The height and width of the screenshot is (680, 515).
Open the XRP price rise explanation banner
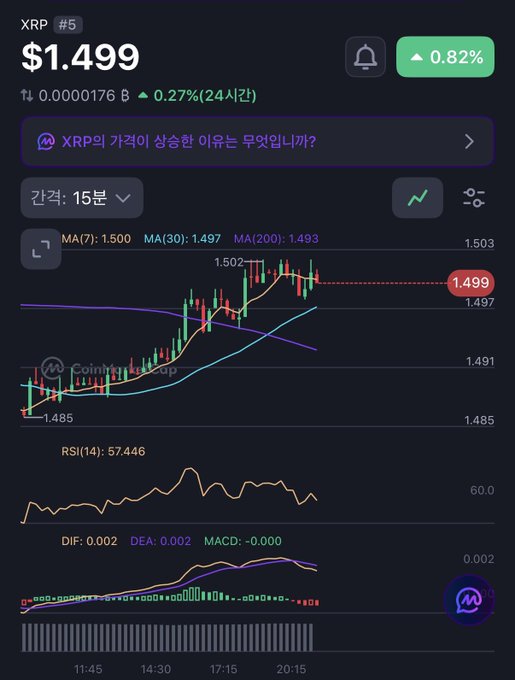[x=258, y=141]
